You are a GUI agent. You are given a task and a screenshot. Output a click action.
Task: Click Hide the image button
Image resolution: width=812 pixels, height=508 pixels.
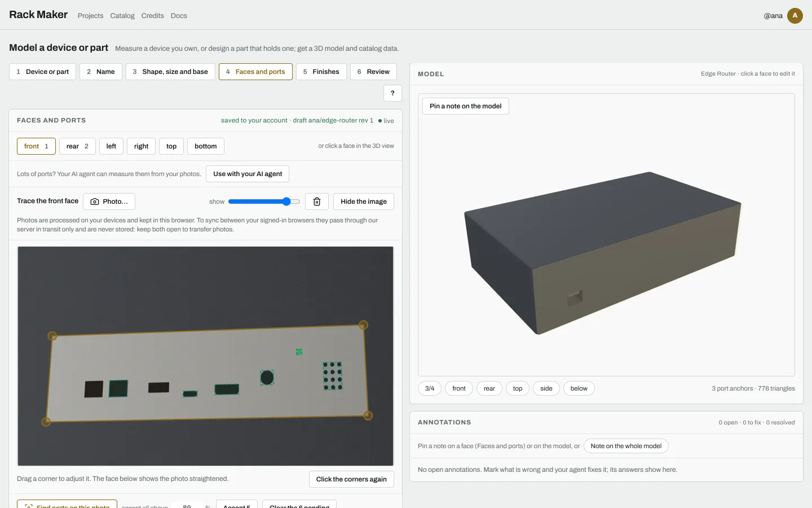(364, 202)
